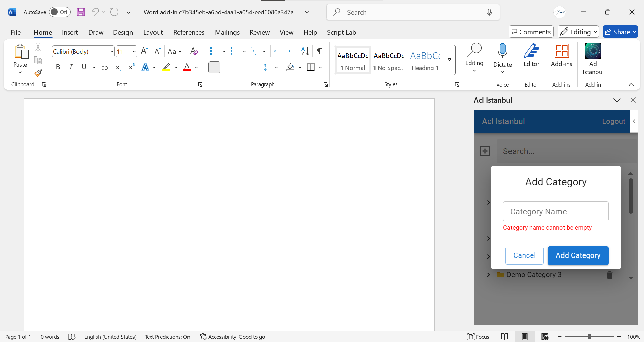This screenshot has height=342, width=644.
Task: Click the zoom slider handle
Action: pyautogui.click(x=589, y=337)
